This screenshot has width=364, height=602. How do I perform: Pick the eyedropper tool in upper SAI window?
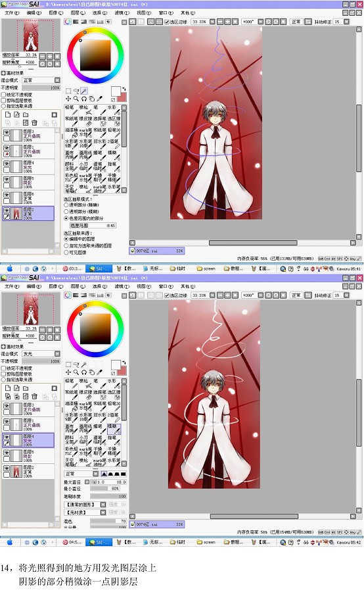99,99
